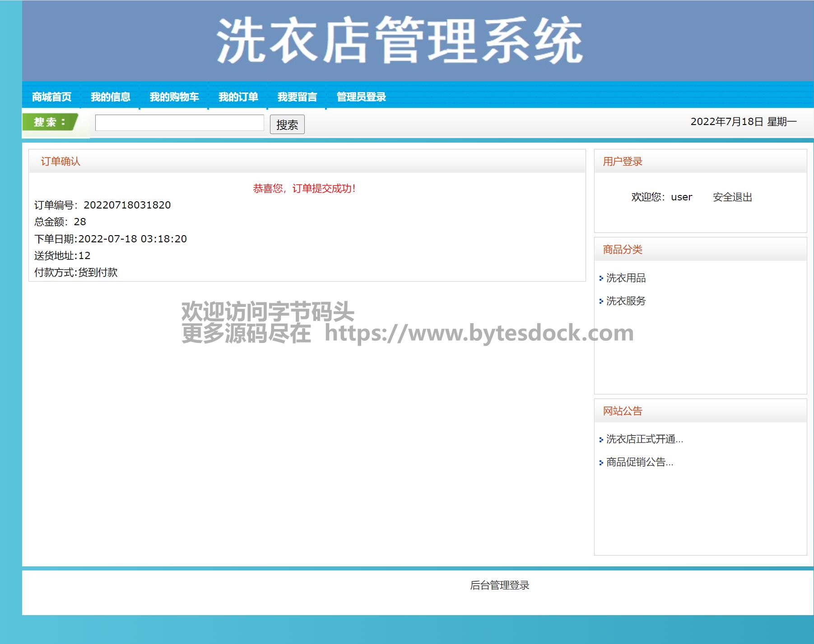Log out via the 安全退出 link
Image resolution: width=814 pixels, height=644 pixels.
(x=732, y=197)
